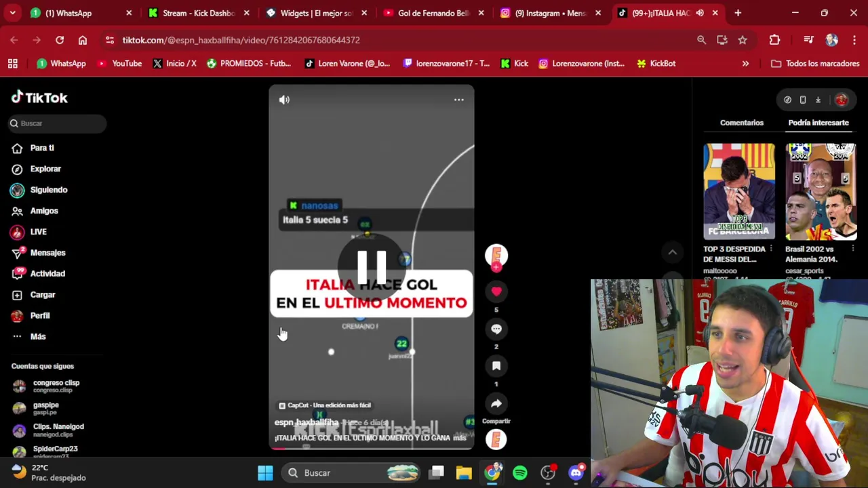The width and height of the screenshot is (868, 488).
Task: Open Chrome apps grid icon
Action: (x=12, y=63)
